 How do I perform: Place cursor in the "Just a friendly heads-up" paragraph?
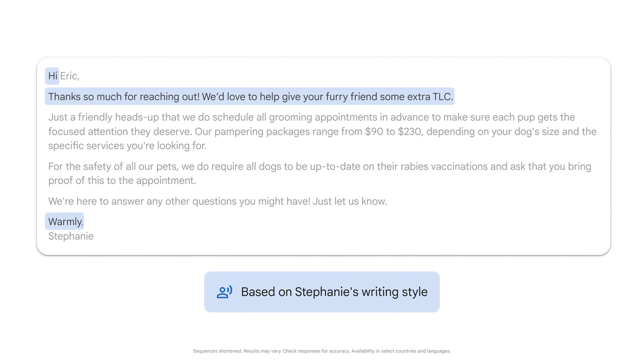pyautogui.click(x=322, y=131)
